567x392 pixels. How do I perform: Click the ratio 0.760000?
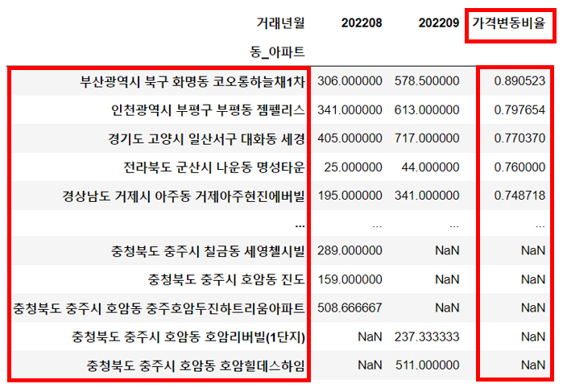click(x=519, y=167)
